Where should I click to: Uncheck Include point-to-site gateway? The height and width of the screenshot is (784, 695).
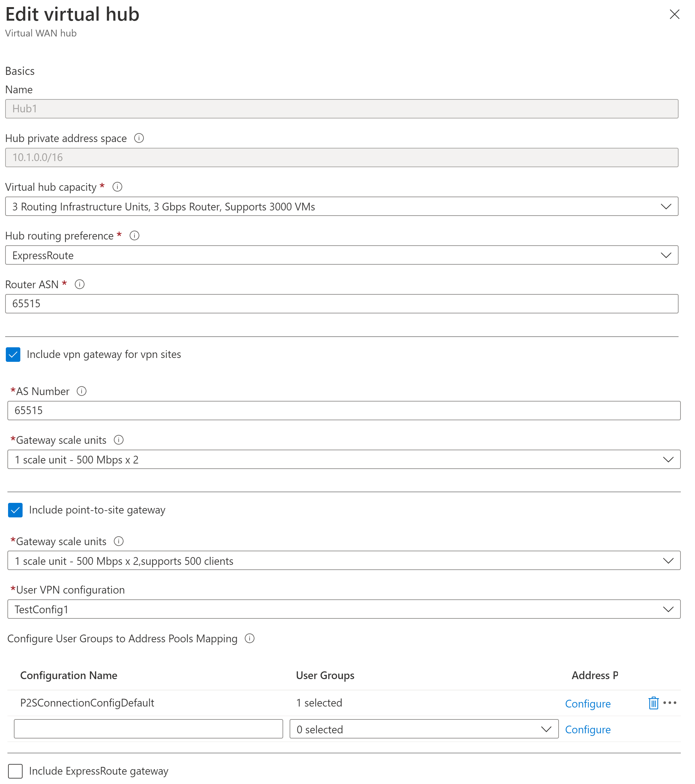15,510
